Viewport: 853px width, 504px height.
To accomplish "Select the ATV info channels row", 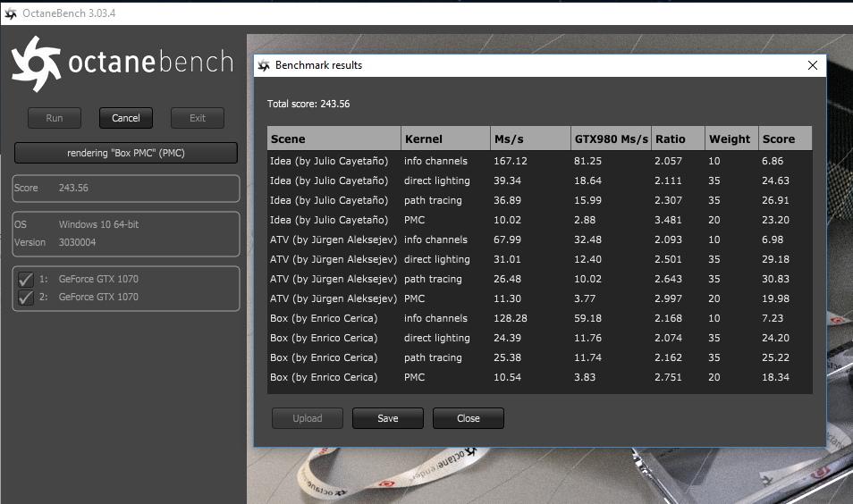I will [x=540, y=239].
